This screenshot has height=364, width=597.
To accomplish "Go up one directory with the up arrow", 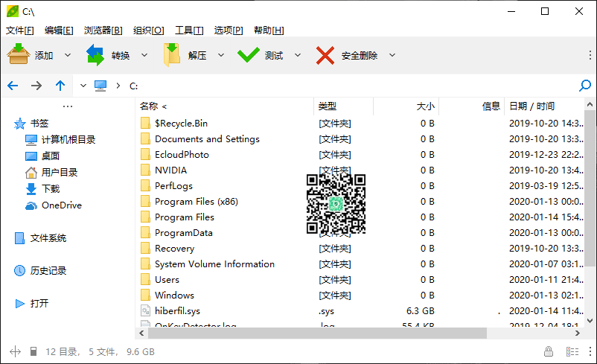I will (x=60, y=86).
